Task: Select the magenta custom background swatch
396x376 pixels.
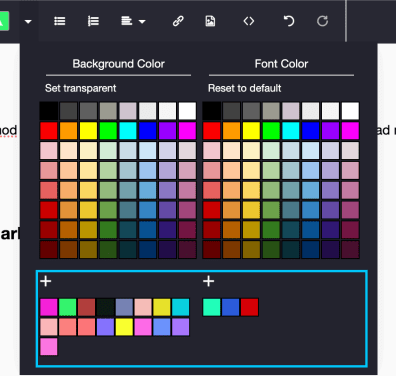Action: click(49, 307)
